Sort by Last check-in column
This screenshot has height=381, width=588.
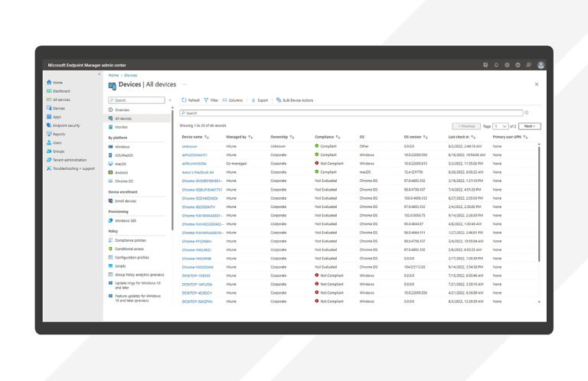pyautogui.click(x=462, y=137)
